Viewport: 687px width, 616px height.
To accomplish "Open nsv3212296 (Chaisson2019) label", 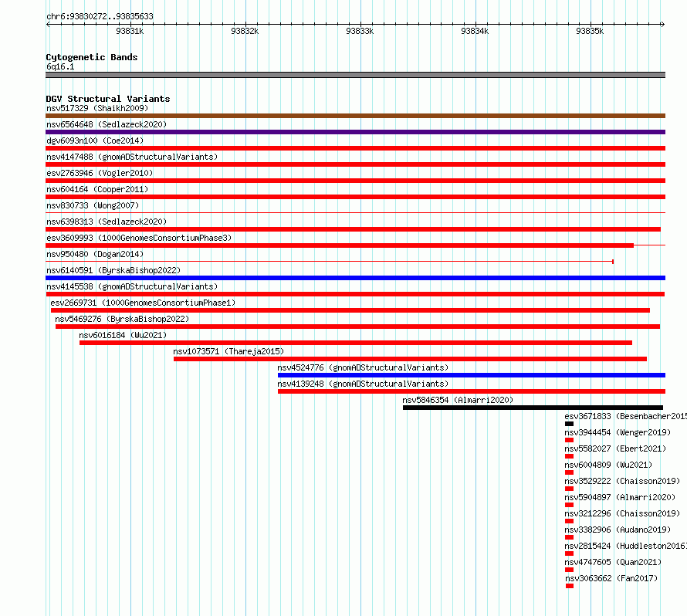I will 622,513.
